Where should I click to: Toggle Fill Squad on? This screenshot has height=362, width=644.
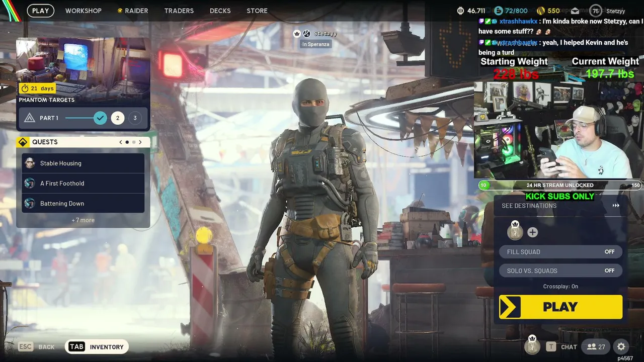pyautogui.click(x=560, y=252)
